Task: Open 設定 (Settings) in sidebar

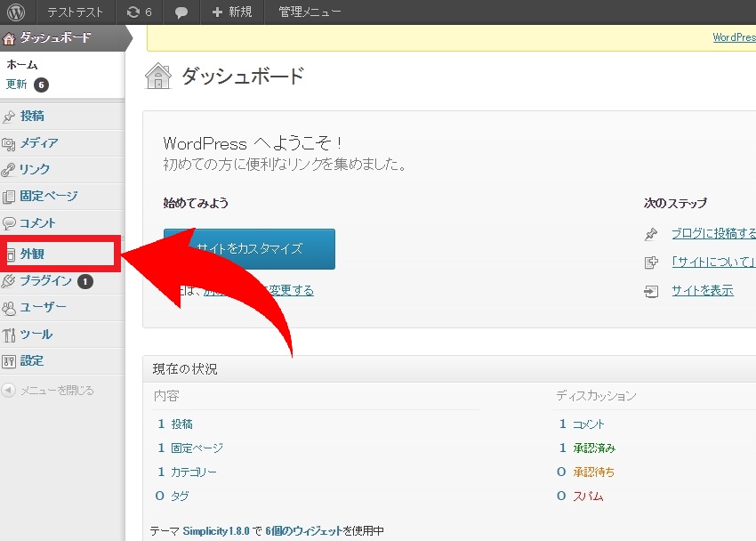Action: pos(32,361)
